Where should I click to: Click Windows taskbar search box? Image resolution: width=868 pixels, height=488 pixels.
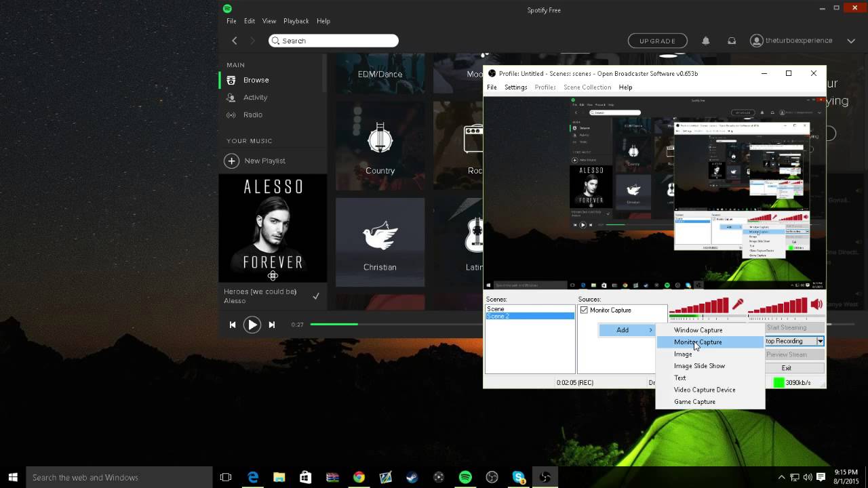point(119,477)
